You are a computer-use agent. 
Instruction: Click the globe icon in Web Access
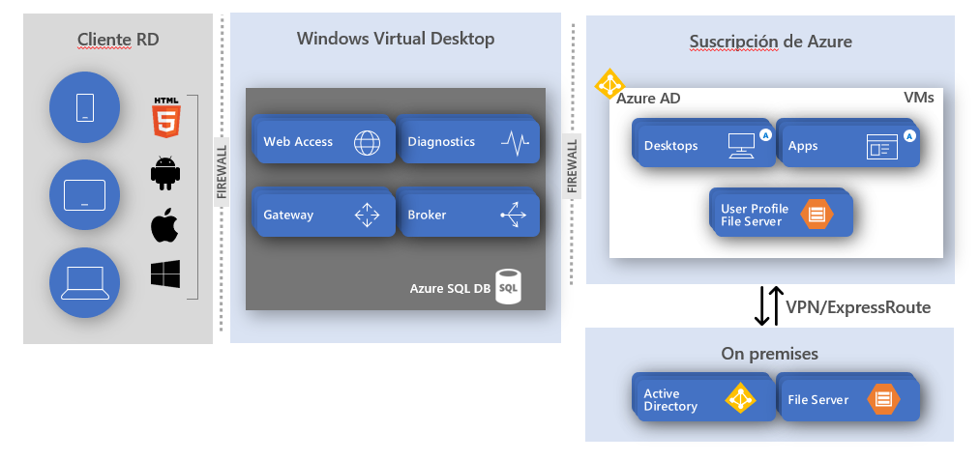[x=367, y=142]
